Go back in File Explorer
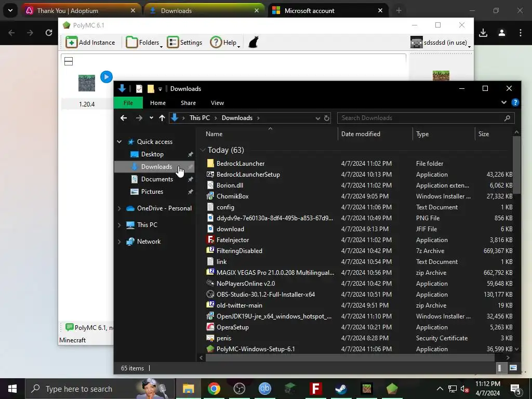Image resolution: width=532 pixels, height=399 pixels. 124,118
